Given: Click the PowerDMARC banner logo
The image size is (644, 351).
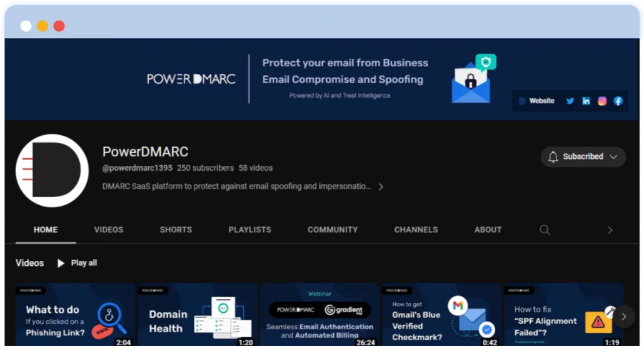Looking at the screenshot, I should point(191,79).
